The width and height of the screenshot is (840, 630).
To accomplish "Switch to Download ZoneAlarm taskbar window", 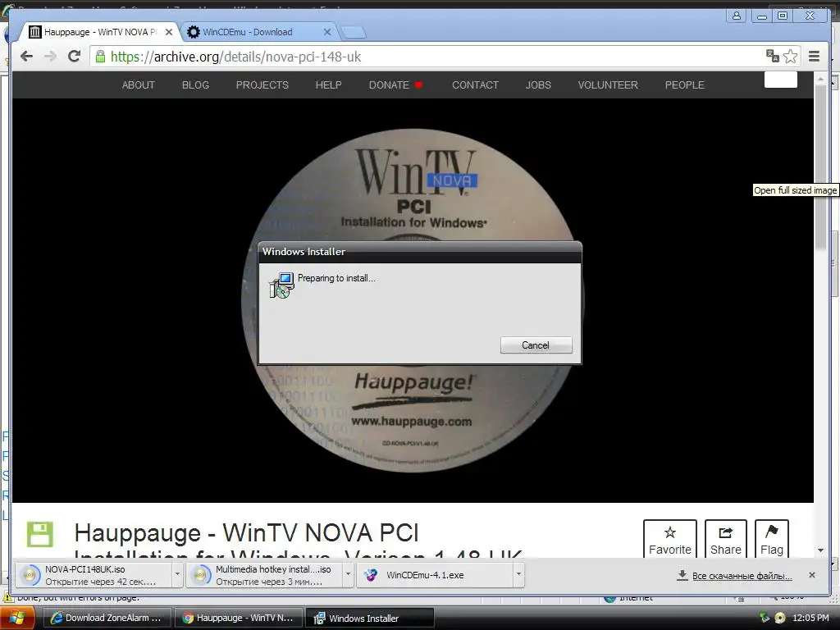I will (x=106, y=619).
